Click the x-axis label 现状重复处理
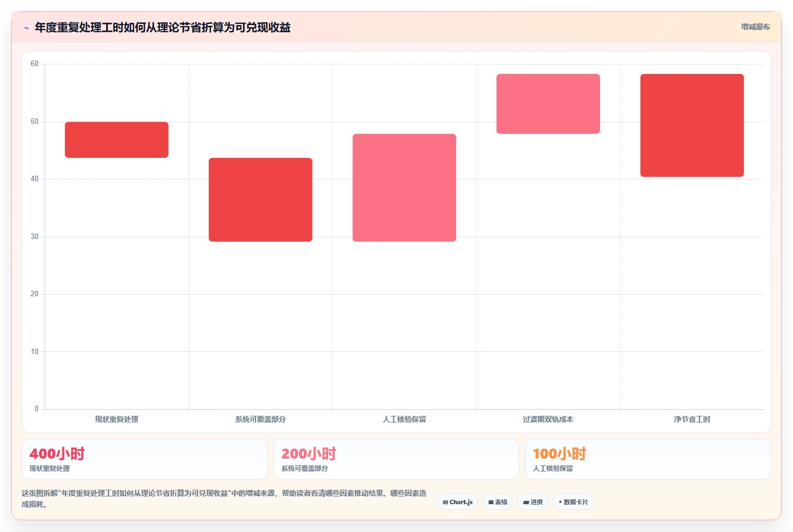Viewport: 793px width, 532px height. 117,419
